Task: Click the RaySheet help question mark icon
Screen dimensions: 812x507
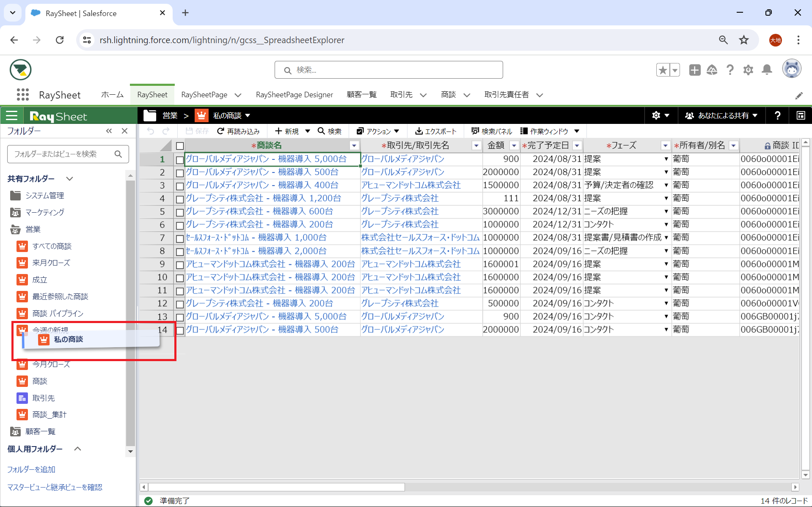Action: pyautogui.click(x=777, y=116)
